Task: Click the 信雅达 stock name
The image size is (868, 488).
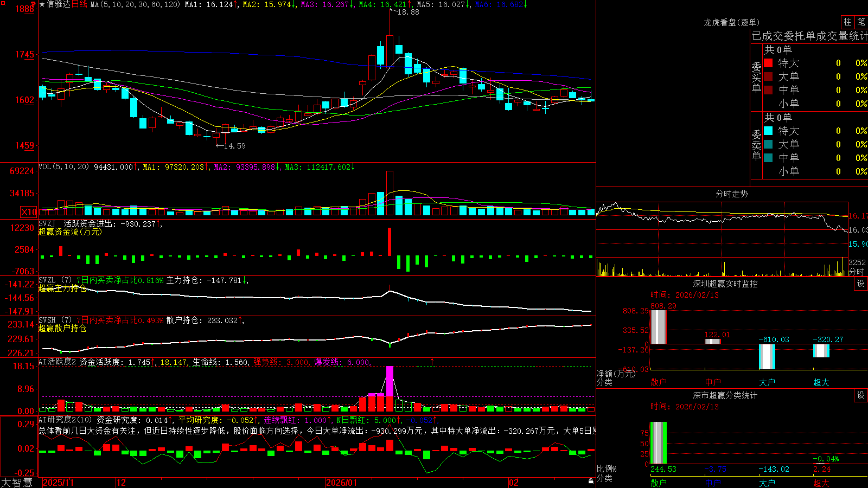Action: [59, 4]
